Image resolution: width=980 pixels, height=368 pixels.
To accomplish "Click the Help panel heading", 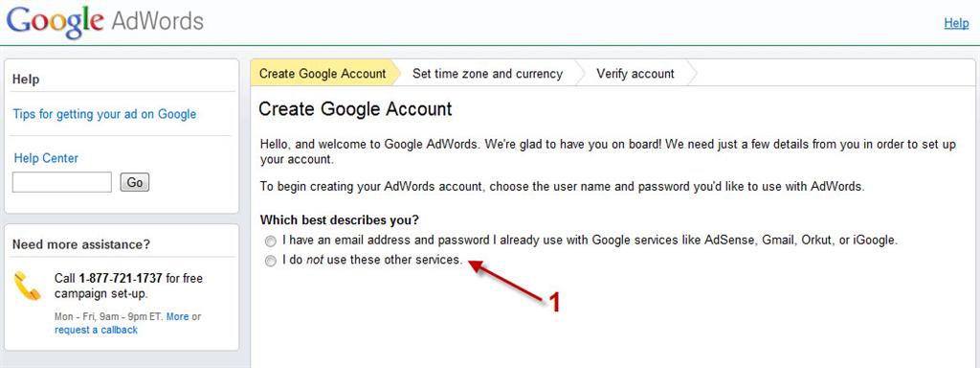I will (26, 80).
